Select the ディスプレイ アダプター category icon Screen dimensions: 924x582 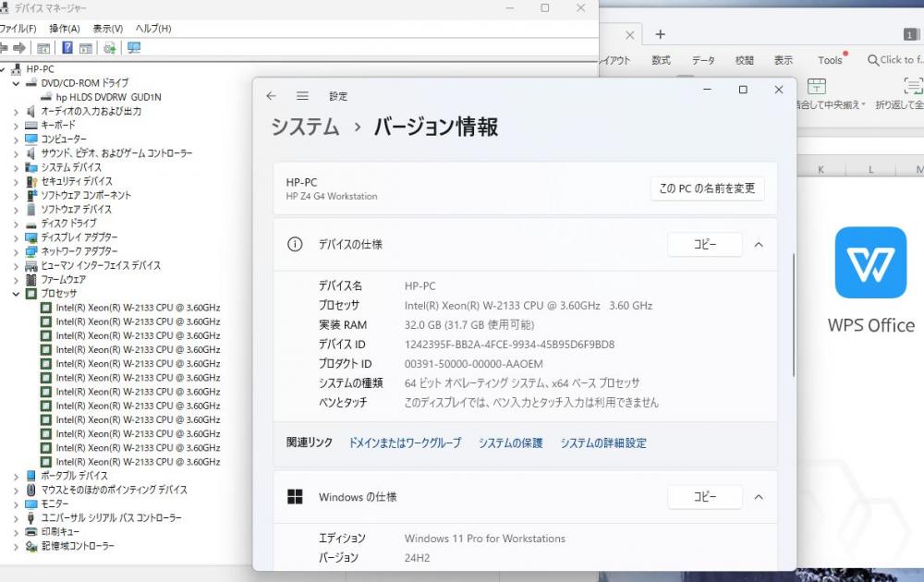point(31,237)
